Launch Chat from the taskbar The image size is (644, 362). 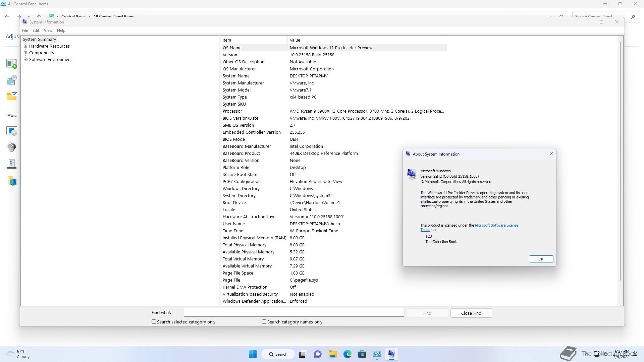point(318,354)
